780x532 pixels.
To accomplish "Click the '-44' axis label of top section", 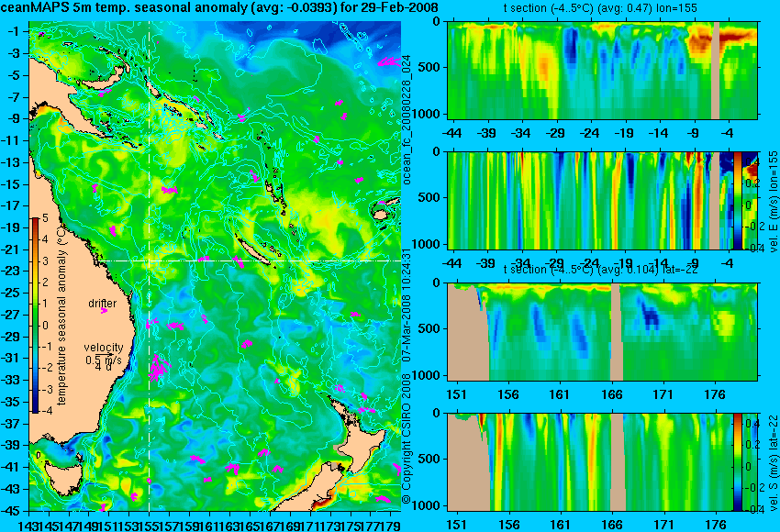I will (452, 133).
